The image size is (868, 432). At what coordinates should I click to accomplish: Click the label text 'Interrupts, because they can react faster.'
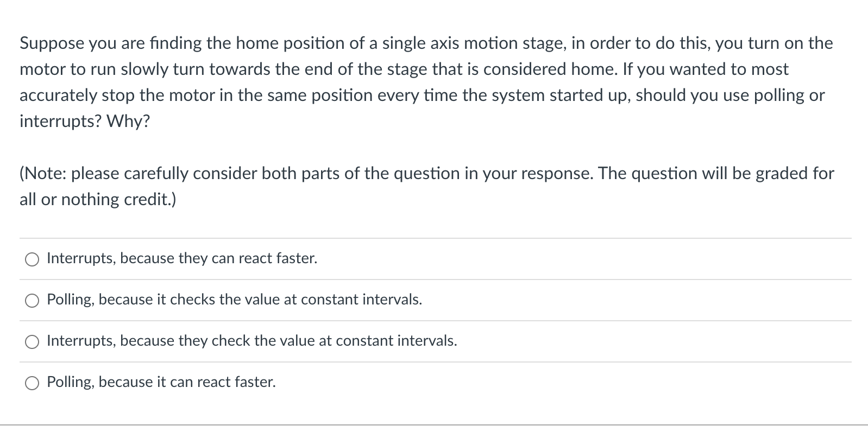coord(182,258)
